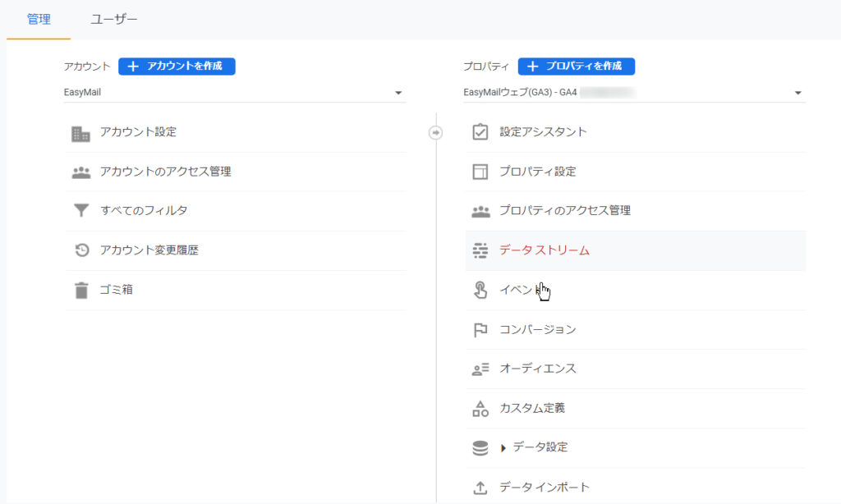Select the 管理 tab
Screen dimensions: 841x504
(39, 19)
